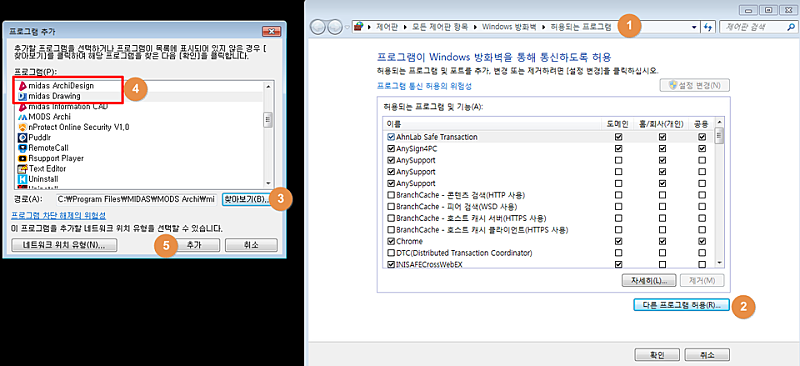The height and width of the screenshot is (366, 800).
Task: Click the 설정 변경(N) button
Action: tap(695, 85)
